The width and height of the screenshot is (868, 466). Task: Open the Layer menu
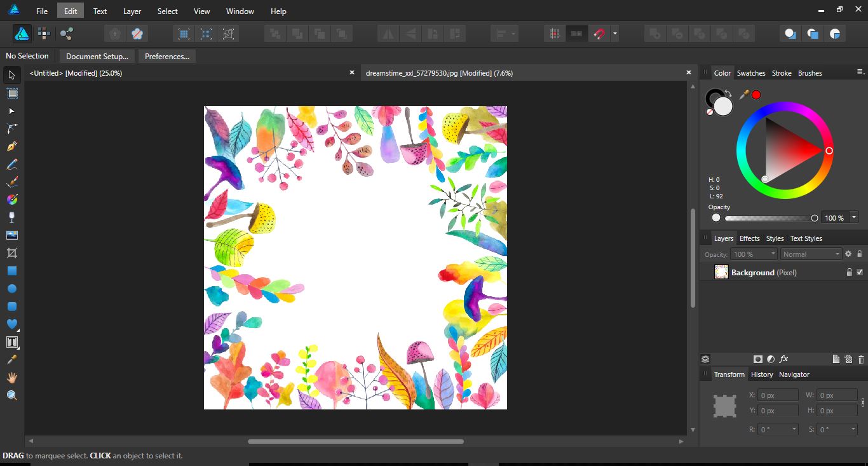[x=132, y=11]
